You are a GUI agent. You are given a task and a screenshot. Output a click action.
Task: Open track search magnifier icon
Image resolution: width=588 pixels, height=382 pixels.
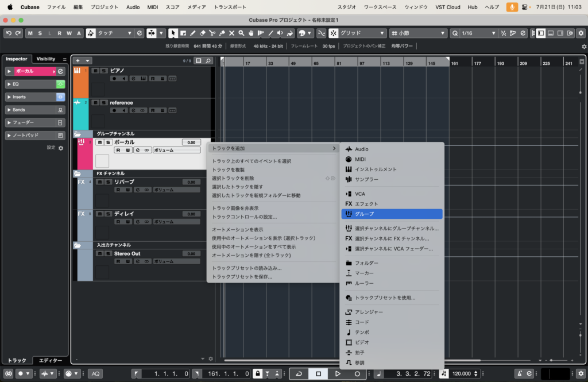(208, 60)
